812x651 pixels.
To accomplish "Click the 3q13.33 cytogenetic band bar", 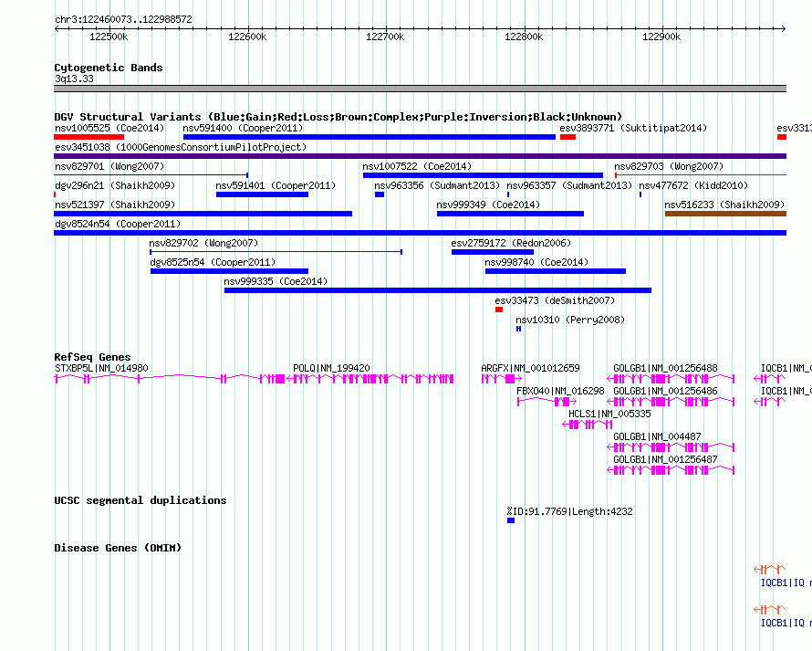I will tap(420, 89).
